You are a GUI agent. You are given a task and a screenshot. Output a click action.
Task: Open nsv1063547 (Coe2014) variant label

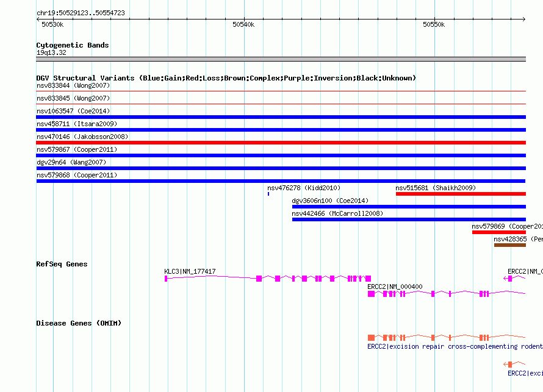point(73,111)
